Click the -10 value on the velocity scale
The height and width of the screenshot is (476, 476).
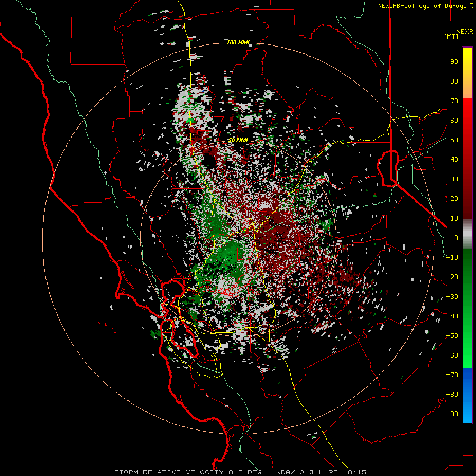click(452, 258)
